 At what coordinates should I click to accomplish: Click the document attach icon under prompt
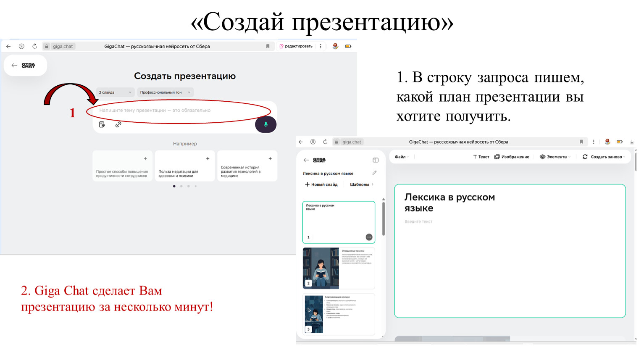102,124
